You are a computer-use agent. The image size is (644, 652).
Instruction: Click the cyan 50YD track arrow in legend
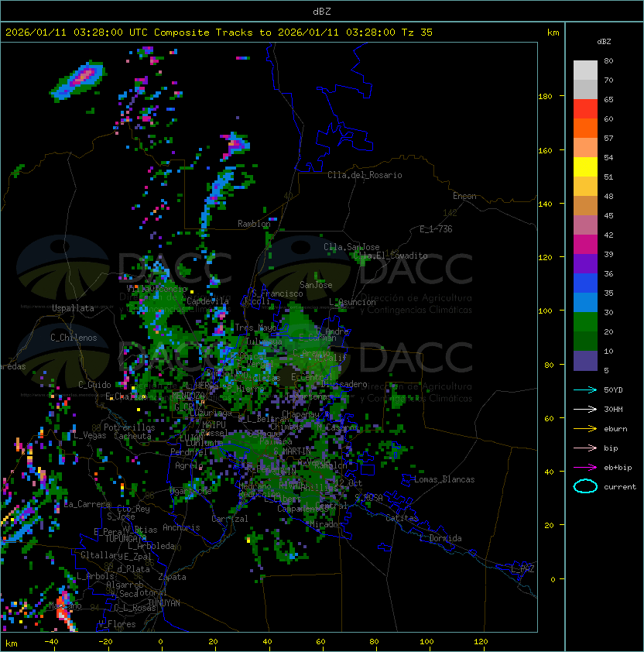[x=585, y=389]
